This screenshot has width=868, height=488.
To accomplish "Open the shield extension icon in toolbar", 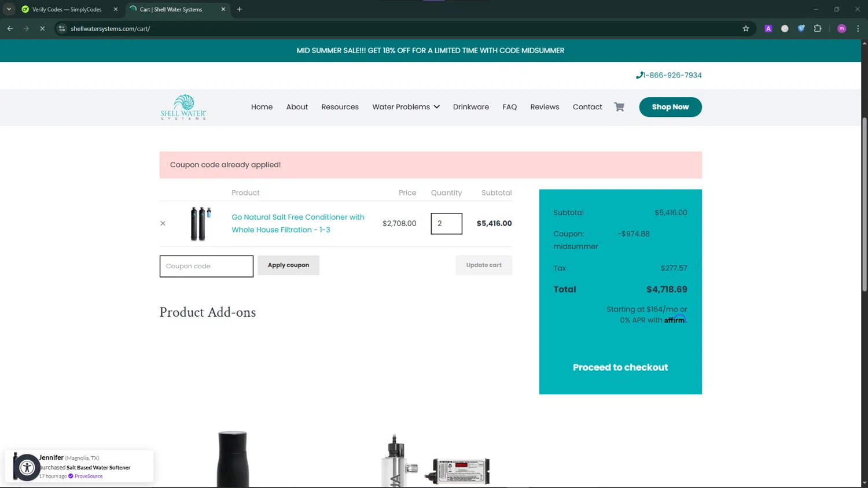I will (801, 28).
